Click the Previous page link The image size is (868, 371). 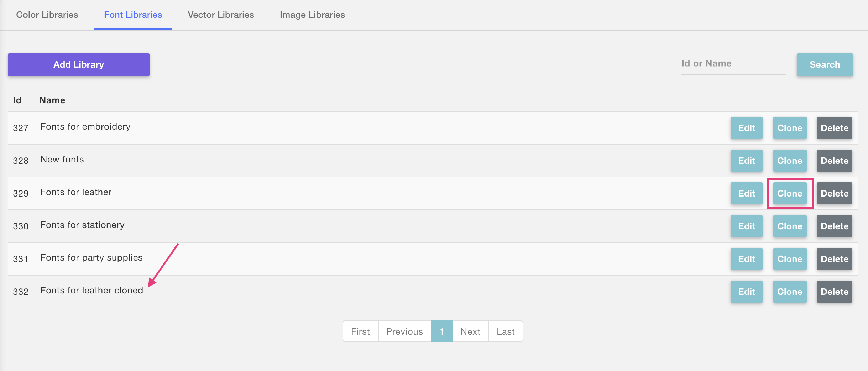pyautogui.click(x=404, y=331)
